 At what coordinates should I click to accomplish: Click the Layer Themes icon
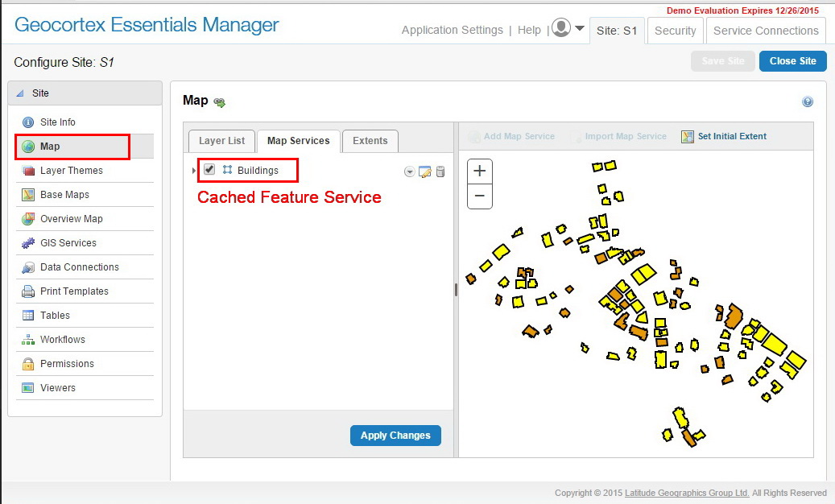(28, 171)
